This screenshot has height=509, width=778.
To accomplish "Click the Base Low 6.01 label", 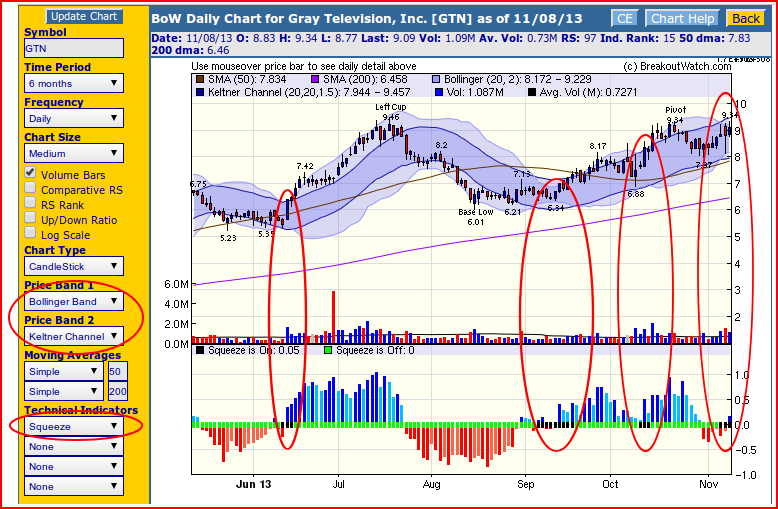I will [x=476, y=217].
